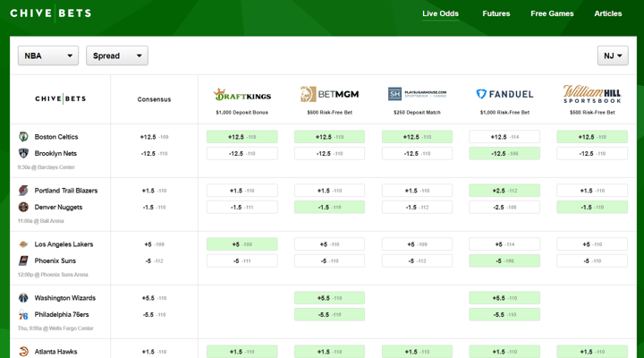Select William Hill Suns -5 odds
Viewport: 644px width, 358px height.
[592, 260]
